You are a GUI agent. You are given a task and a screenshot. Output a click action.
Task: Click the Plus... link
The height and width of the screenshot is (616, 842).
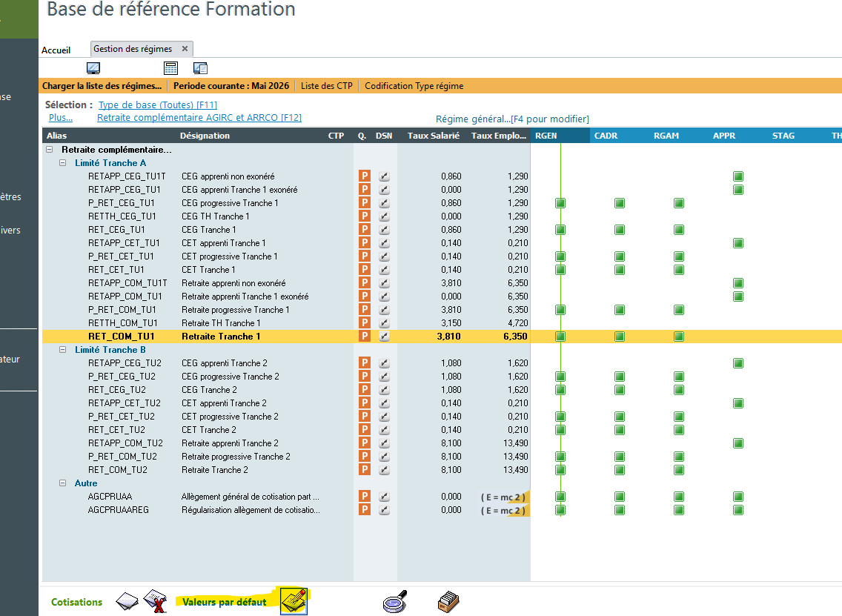61,118
